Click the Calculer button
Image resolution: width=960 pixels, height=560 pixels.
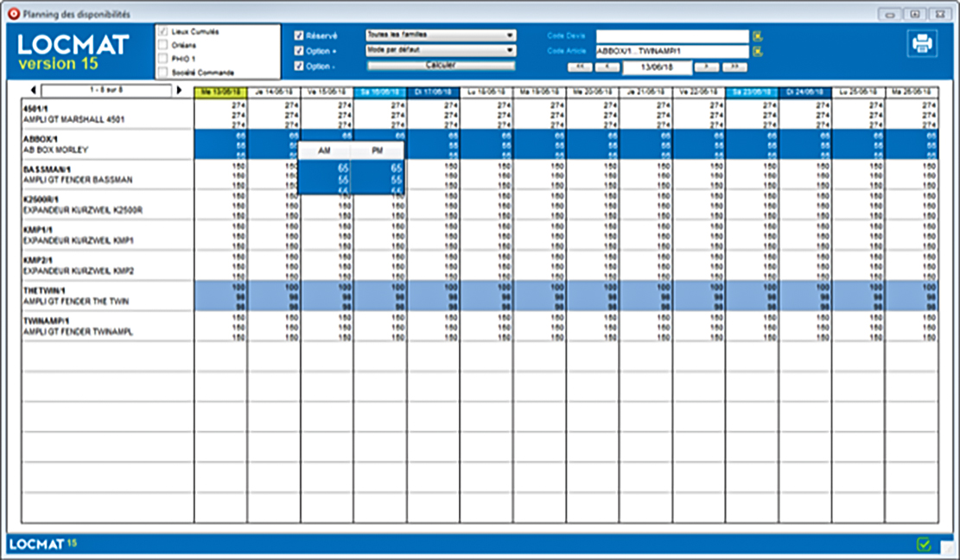click(441, 66)
